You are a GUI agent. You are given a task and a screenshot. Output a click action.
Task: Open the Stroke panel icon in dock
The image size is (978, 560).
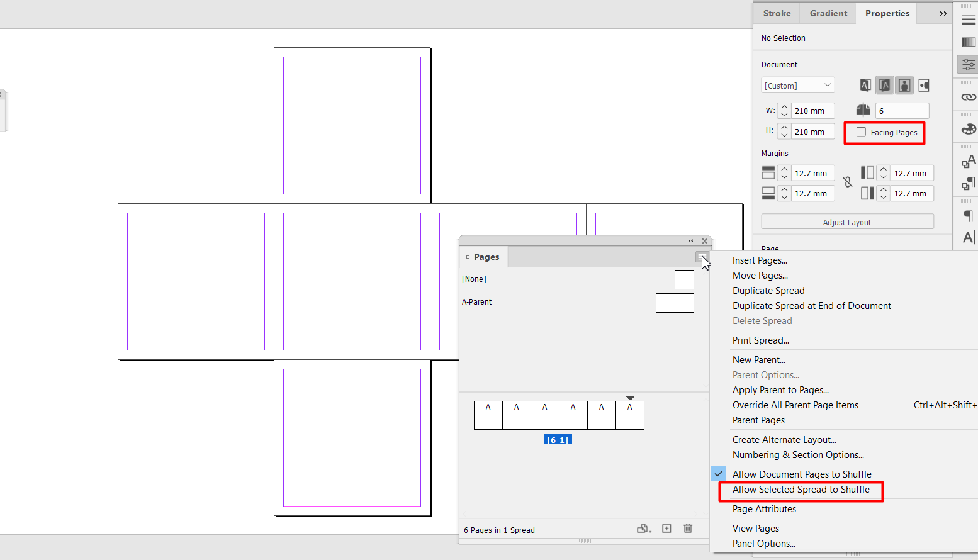pos(969,21)
